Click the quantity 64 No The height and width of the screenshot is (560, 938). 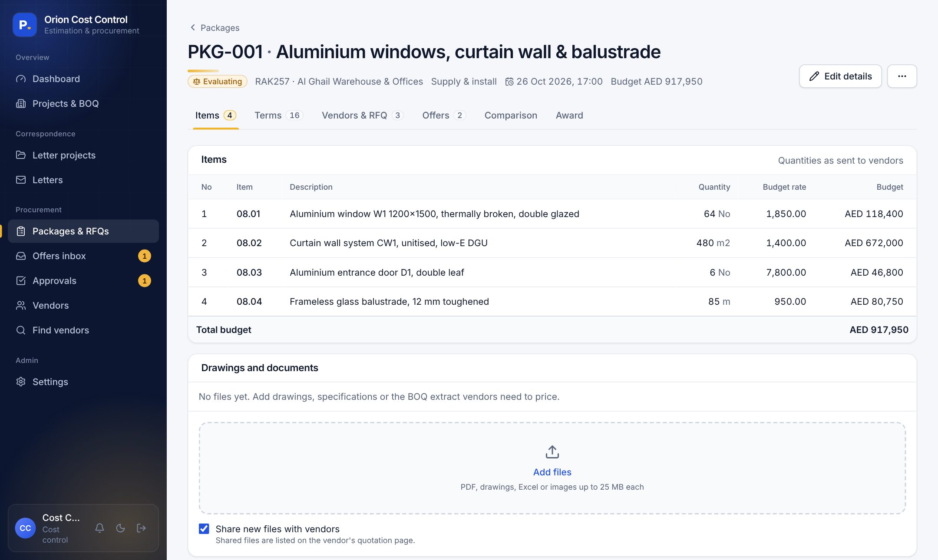717,214
